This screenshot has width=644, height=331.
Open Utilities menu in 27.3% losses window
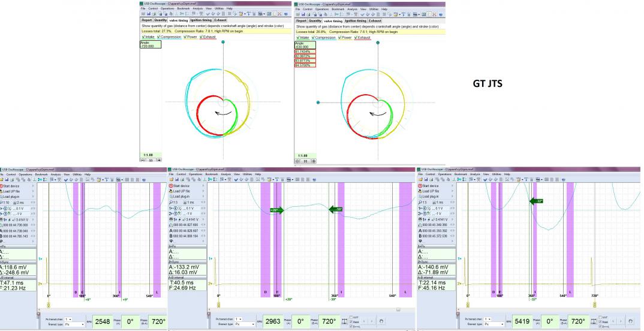(x=218, y=8)
